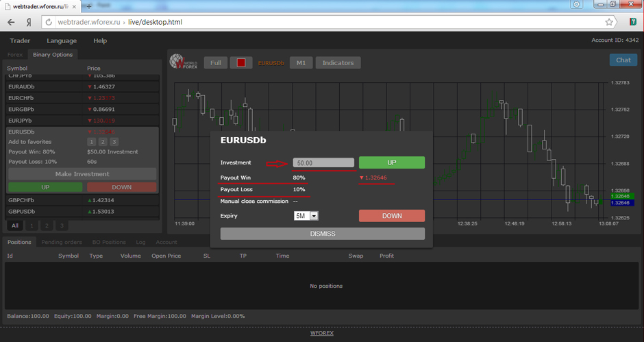Click the Full chart button
The height and width of the screenshot is (342, 644).
click(216, 62)
